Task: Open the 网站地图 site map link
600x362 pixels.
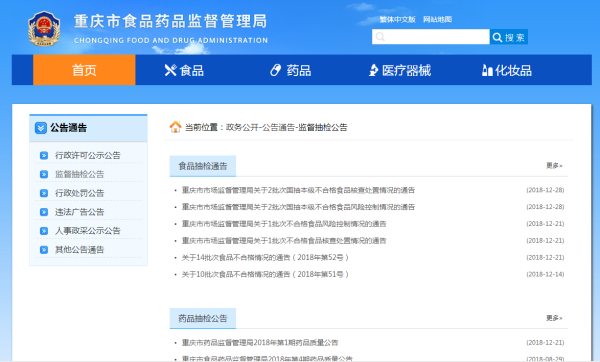Action: 437,20
